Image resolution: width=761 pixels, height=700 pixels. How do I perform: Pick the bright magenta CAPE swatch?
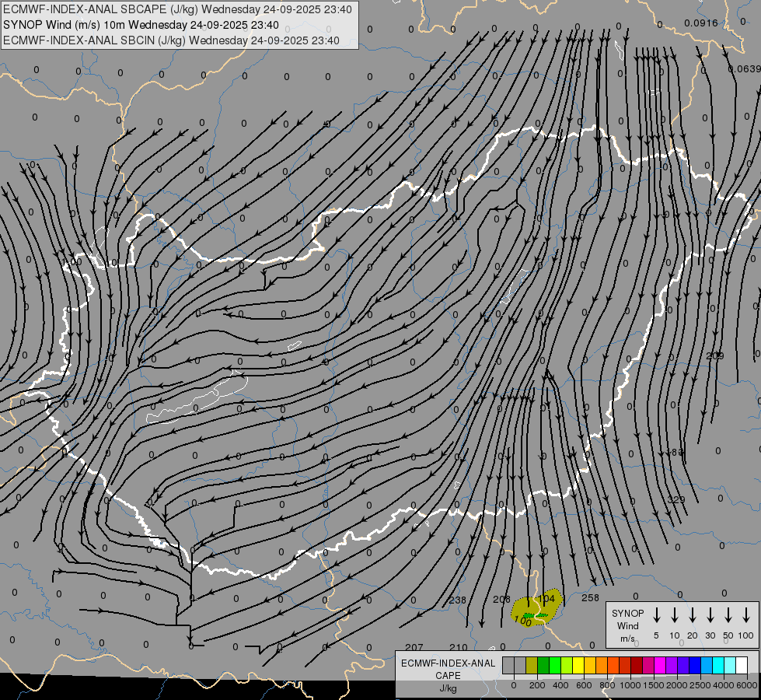(x=661, y=665)
